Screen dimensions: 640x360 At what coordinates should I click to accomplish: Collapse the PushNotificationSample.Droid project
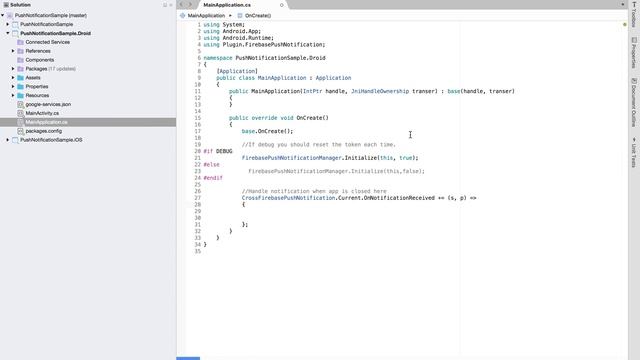click(x=8, y=33)
